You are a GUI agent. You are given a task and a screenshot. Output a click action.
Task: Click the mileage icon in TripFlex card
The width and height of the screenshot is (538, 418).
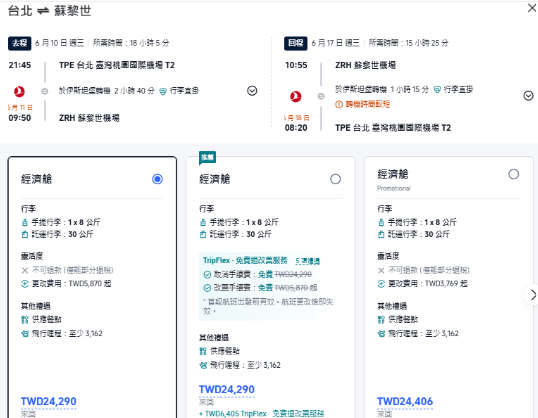(203, 365)
